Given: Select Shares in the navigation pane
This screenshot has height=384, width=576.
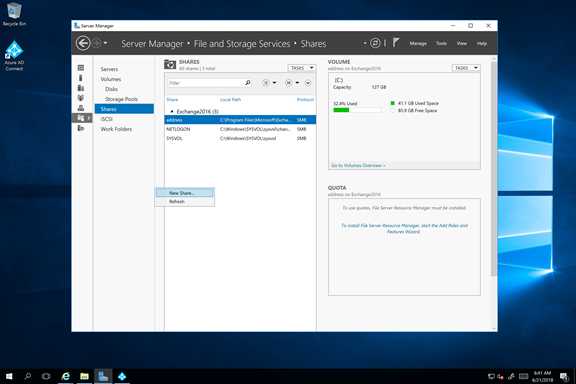Looking at the screenshot, I should 124,109.
